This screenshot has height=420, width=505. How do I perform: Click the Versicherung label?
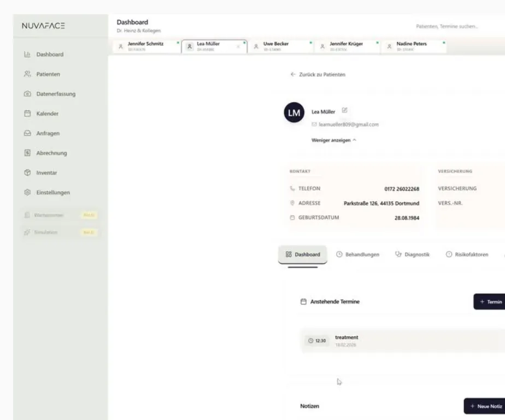click(457, 189)
